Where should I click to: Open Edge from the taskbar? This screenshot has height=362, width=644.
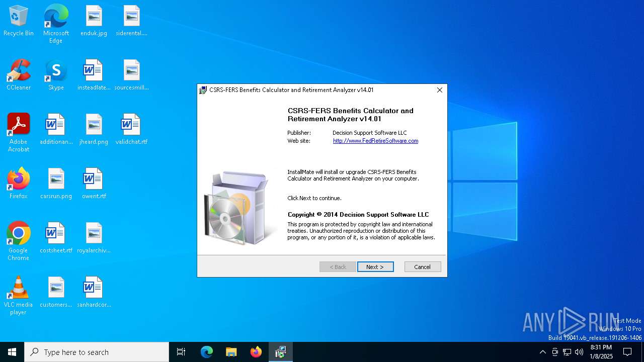coord(207,352)
